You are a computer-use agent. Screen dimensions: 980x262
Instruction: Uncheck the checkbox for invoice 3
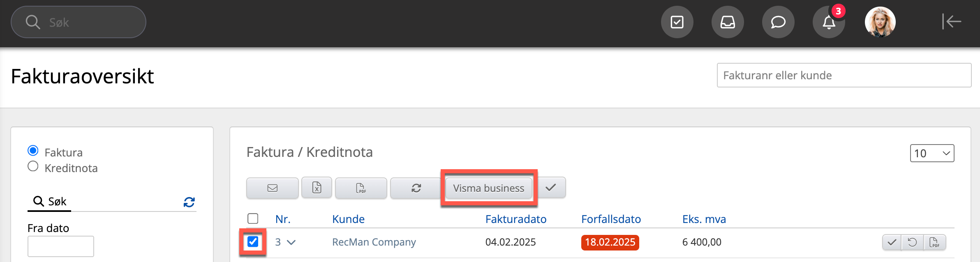[253, 242]
